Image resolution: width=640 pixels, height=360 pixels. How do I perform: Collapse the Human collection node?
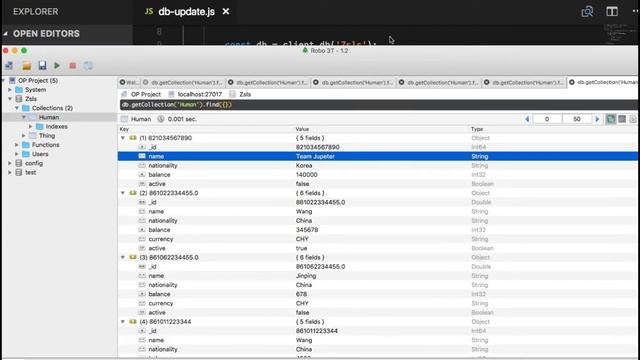click(24, 117)
